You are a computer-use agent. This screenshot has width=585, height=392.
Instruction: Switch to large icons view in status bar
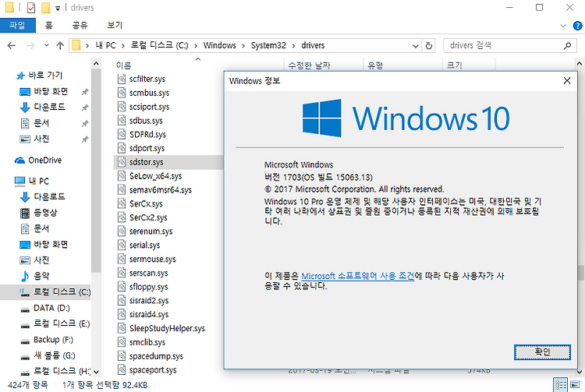[x=576, y=384]
